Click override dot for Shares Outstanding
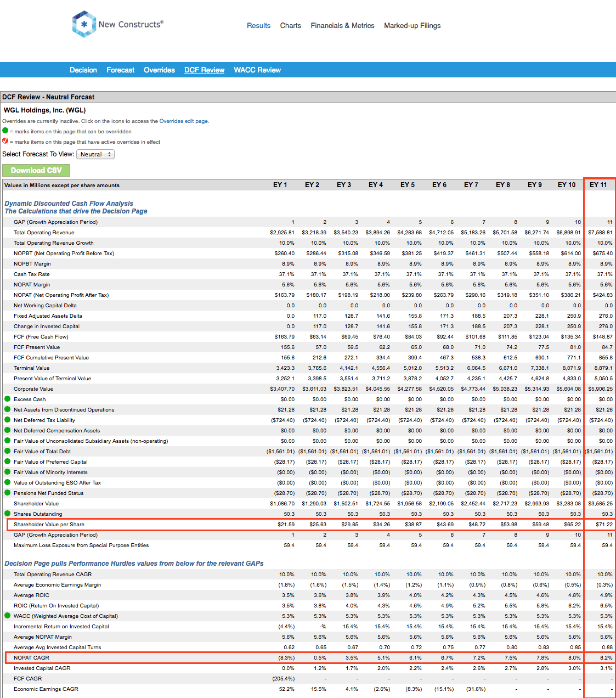 click(8, 514)
